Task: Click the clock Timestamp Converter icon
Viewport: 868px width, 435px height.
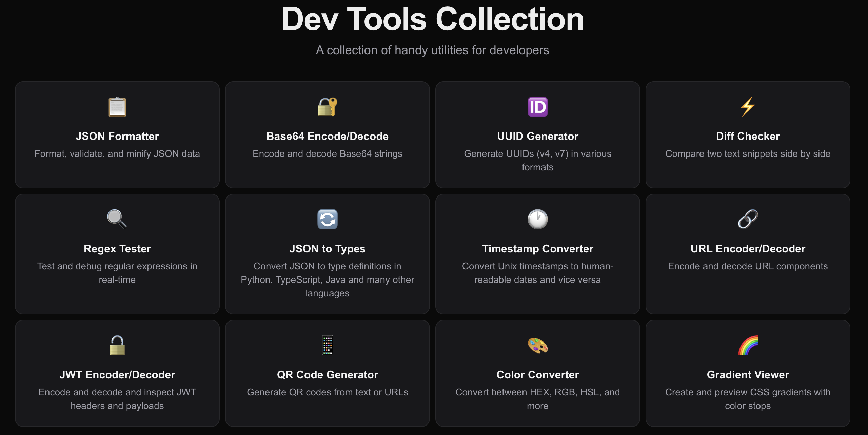Action: coord(538,220)
